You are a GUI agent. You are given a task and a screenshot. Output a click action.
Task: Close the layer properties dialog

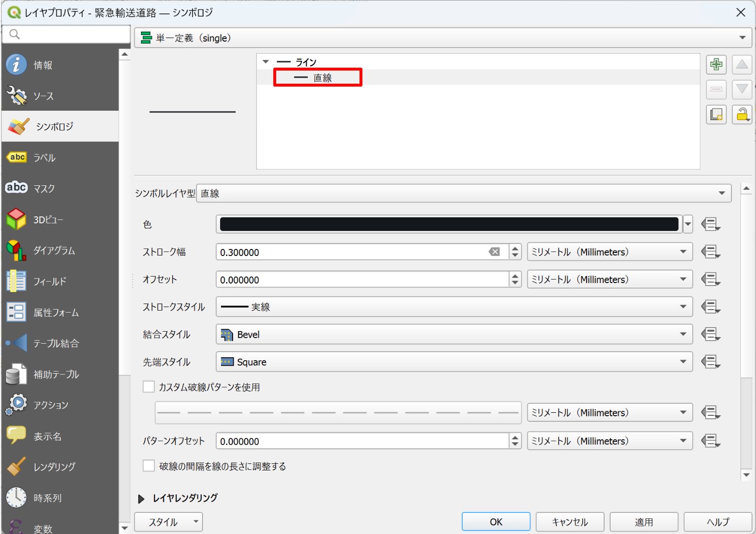click(740, 13)
